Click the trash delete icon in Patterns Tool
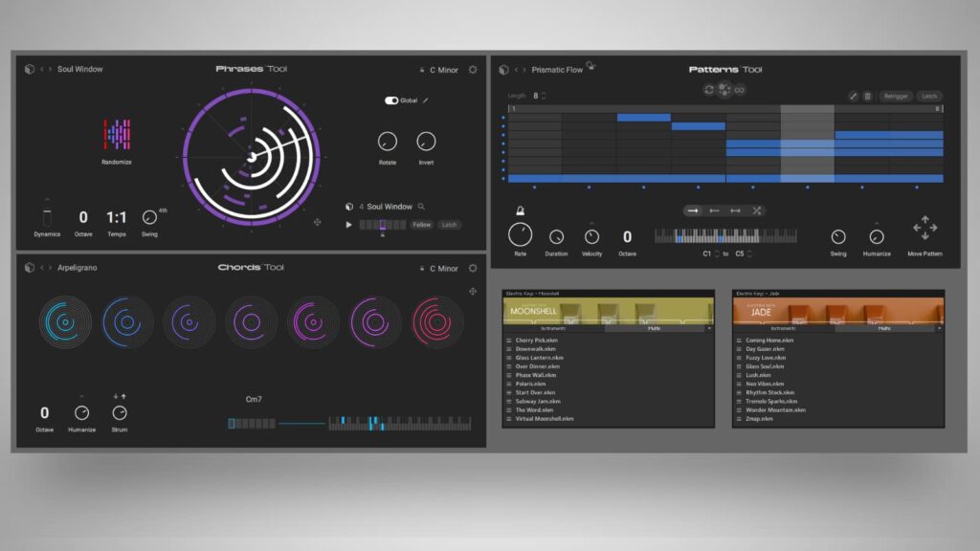The height and width of the screenshot is (551, 980). 869,96
